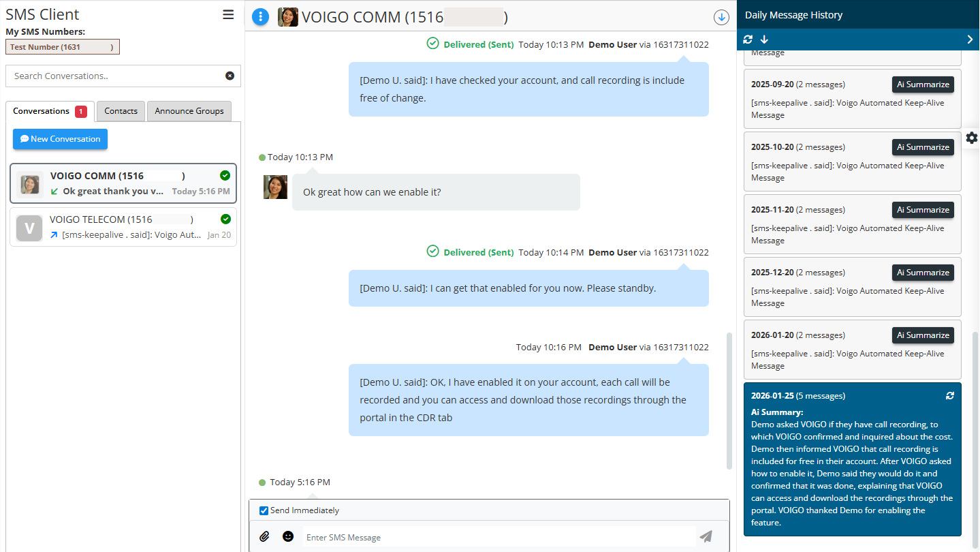The image size is (980, 552).
Task: Select the 2025-10-20 history entry date
Action: click(x=772, y=147)
